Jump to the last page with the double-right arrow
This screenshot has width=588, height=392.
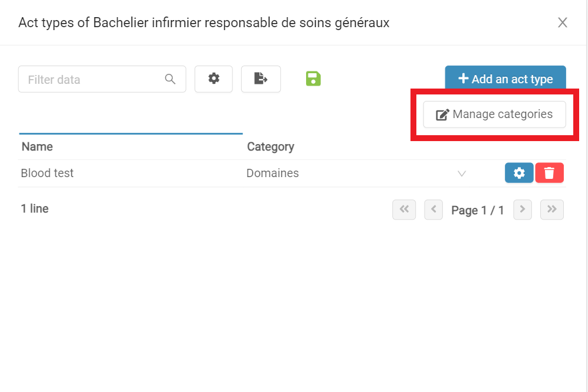(x=551, y=210)
